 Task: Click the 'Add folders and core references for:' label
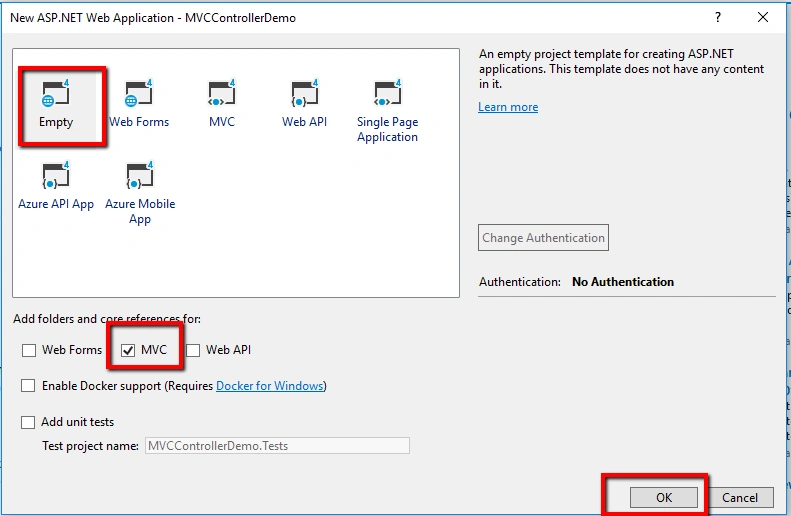[107, 319]
